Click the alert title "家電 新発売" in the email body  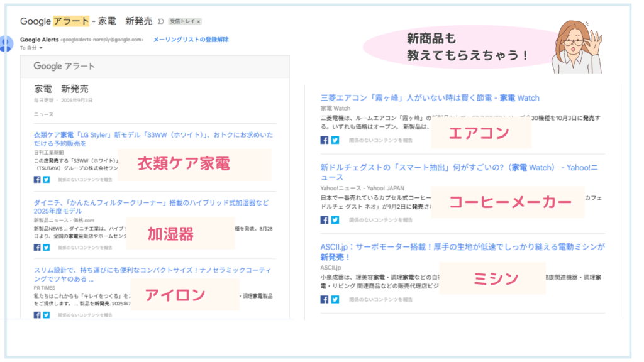(x=61, y=89)
